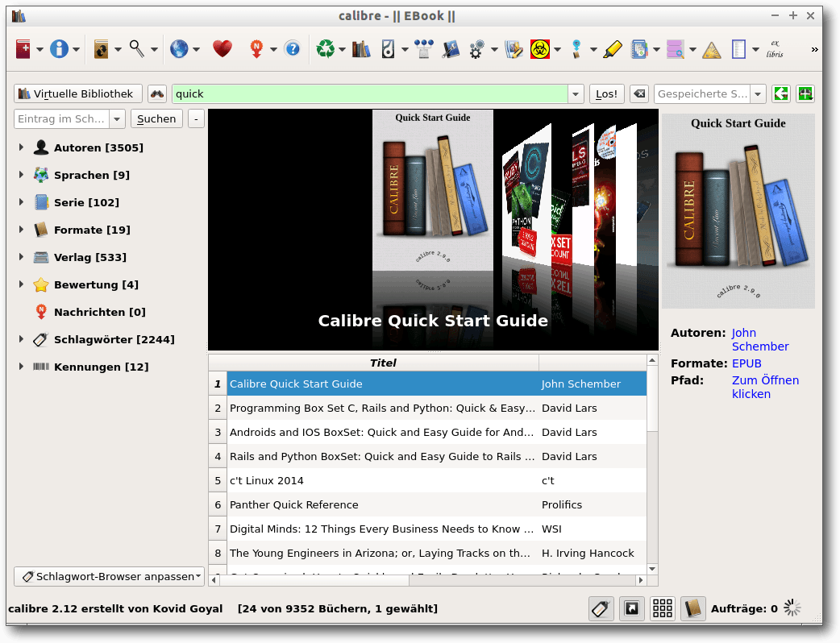Click the Connect/share three-dots icon
Viewport: 840px width, 643px height.
click(424, 49)
